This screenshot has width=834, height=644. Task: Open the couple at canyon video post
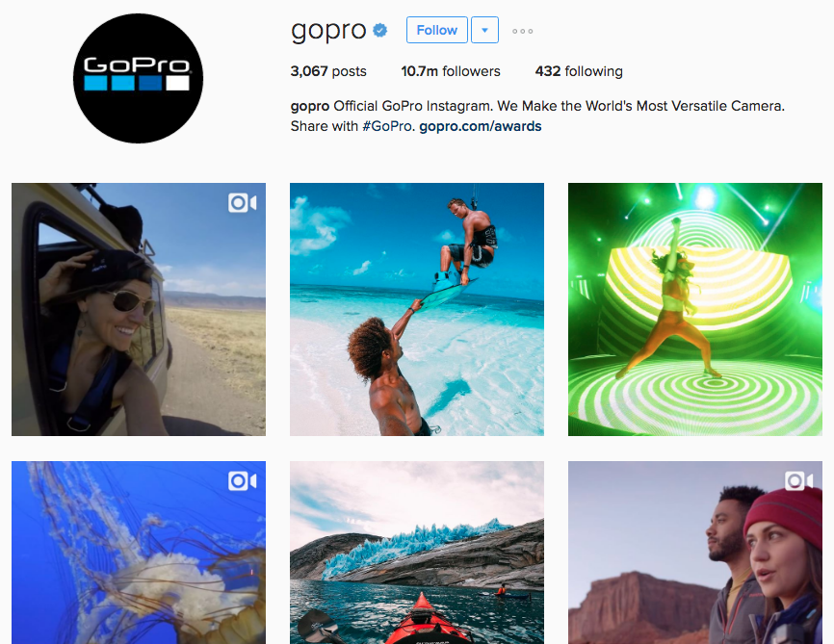[x=694, y=553]
